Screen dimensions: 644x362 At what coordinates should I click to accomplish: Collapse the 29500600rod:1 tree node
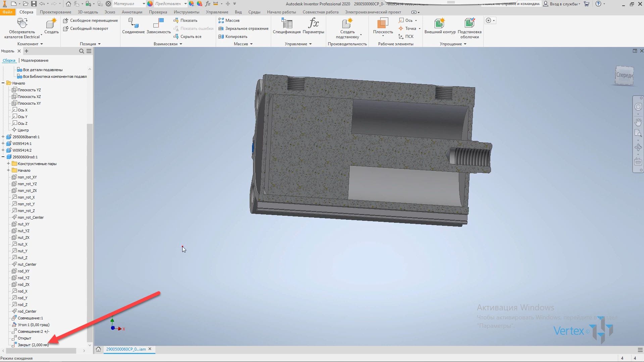pyautogui.click(x=3, y=157)
